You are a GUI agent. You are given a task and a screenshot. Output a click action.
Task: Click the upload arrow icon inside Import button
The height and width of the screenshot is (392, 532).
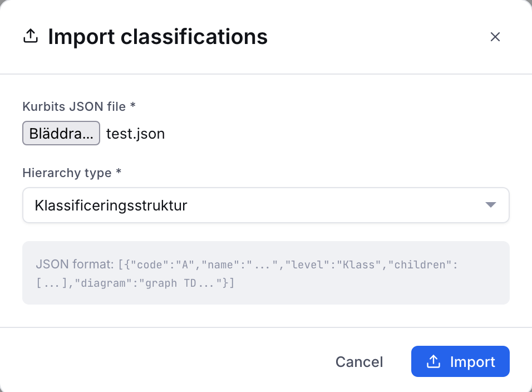434,361
